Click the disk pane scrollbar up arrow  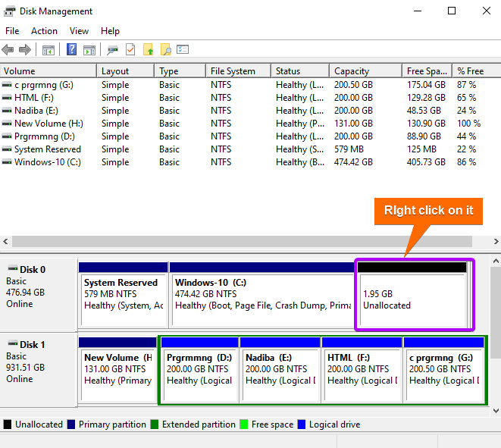coord(496,262)
